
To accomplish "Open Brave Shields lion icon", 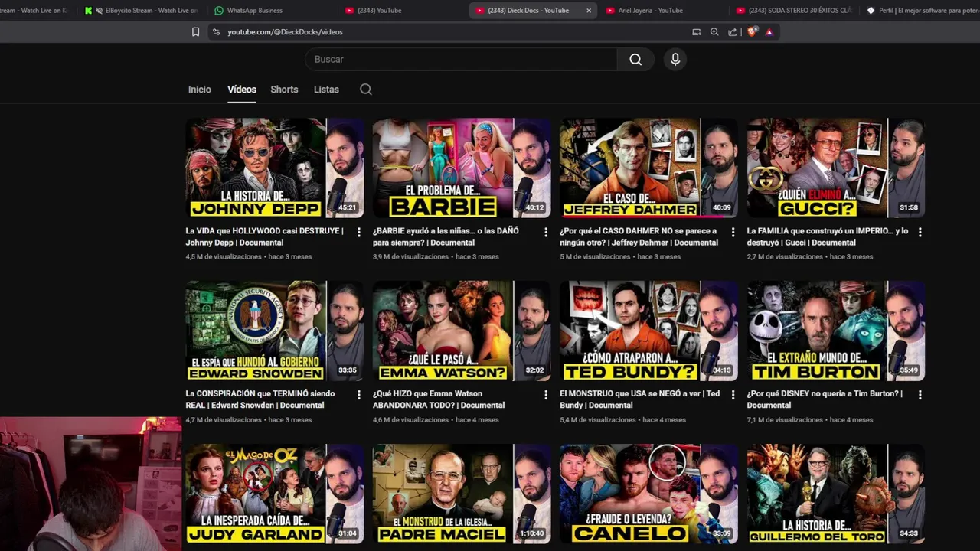I will [752, 32].
